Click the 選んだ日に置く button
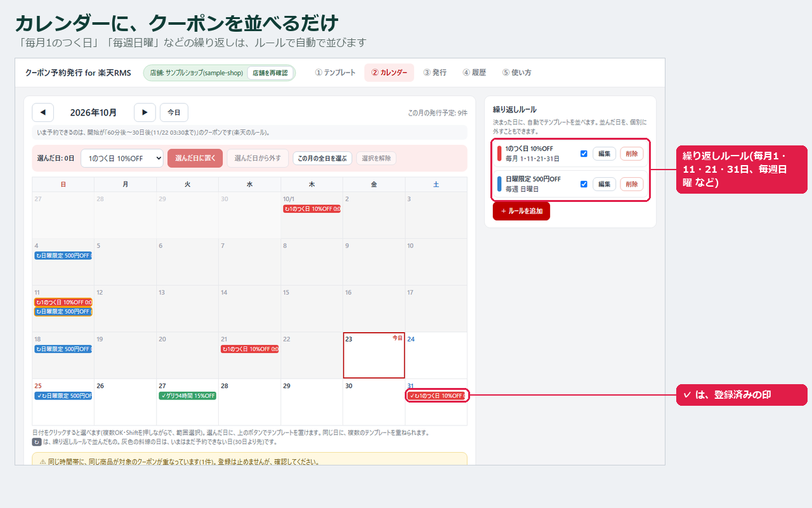The height and width of the screenshot is (508, 812). (195, 158)
